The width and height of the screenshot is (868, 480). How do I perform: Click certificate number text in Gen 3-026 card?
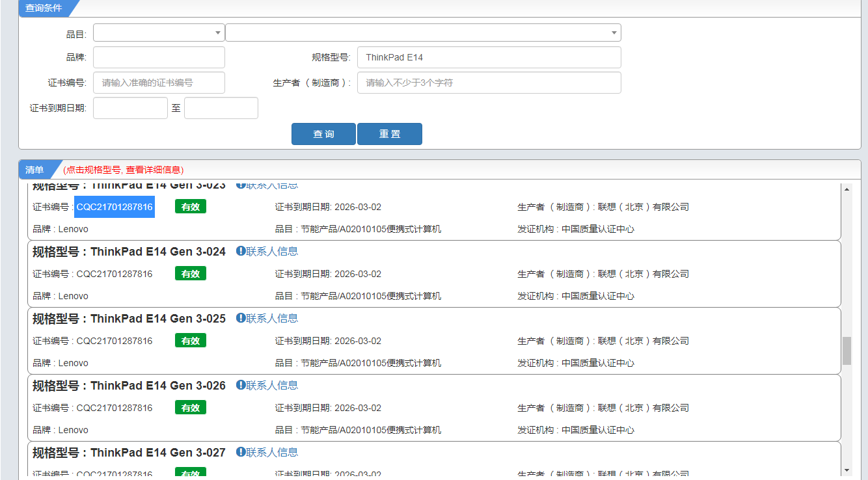click(x=115, y=408)
